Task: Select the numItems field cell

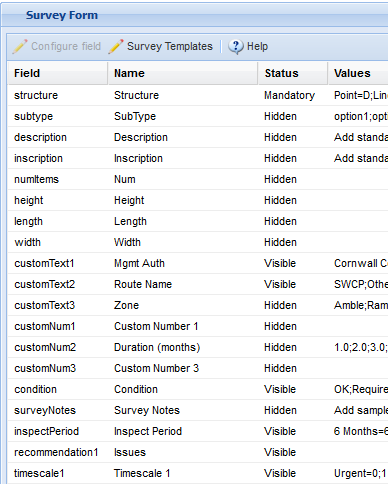Action: pos(58,179)
